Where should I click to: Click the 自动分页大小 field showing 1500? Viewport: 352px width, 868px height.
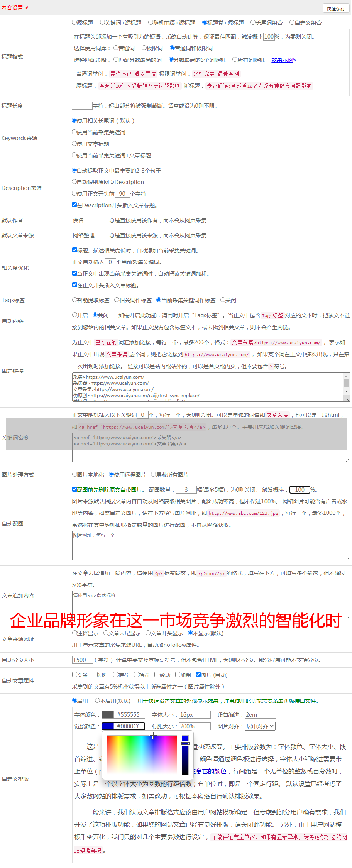click(83, 660)
